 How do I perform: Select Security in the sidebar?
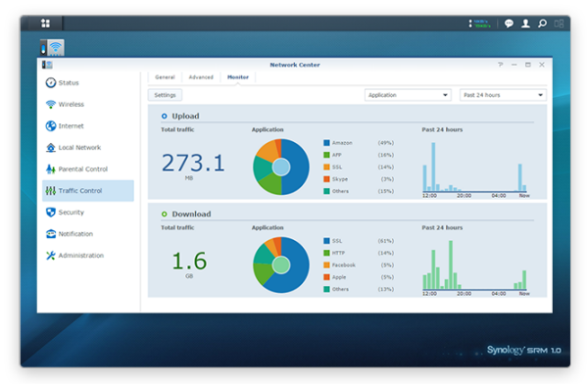click(x=88, y=213)
